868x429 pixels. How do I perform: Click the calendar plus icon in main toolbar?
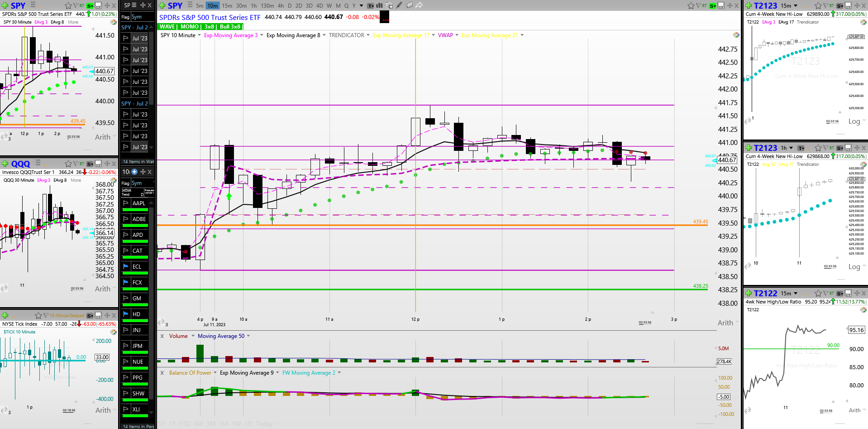389,5
